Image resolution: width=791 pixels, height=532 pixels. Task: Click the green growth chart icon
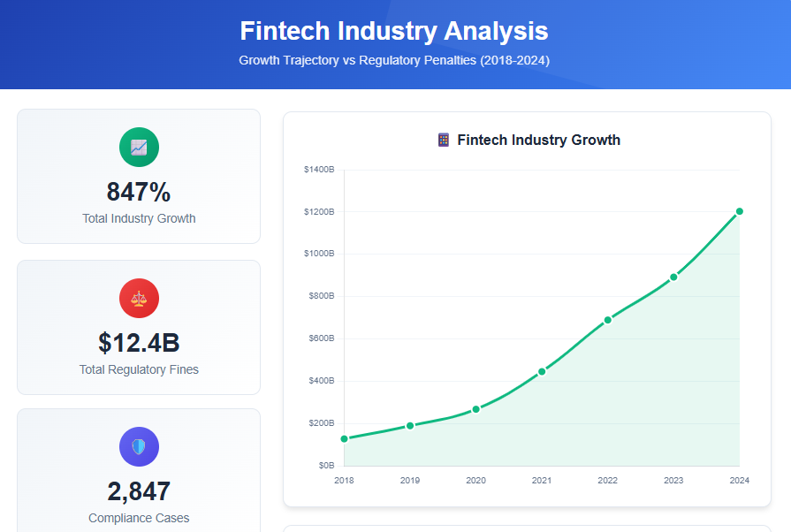pos(139,148)
